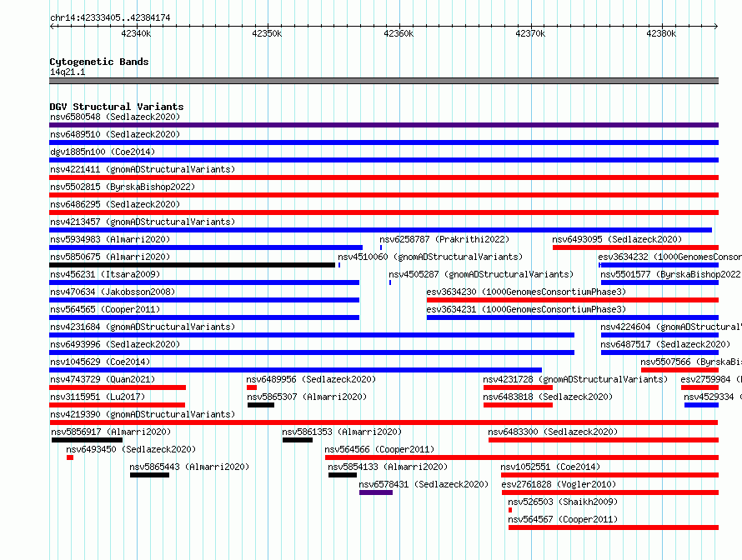
Task: Click the nsv6580548 (Sedlazeck2020) variant label
Action: click(115, 117)
